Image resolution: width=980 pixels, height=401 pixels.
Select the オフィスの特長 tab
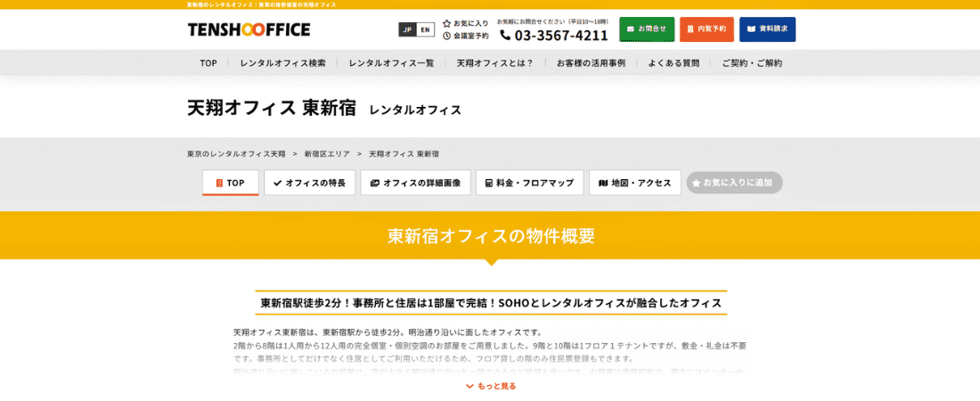point(309,183)
